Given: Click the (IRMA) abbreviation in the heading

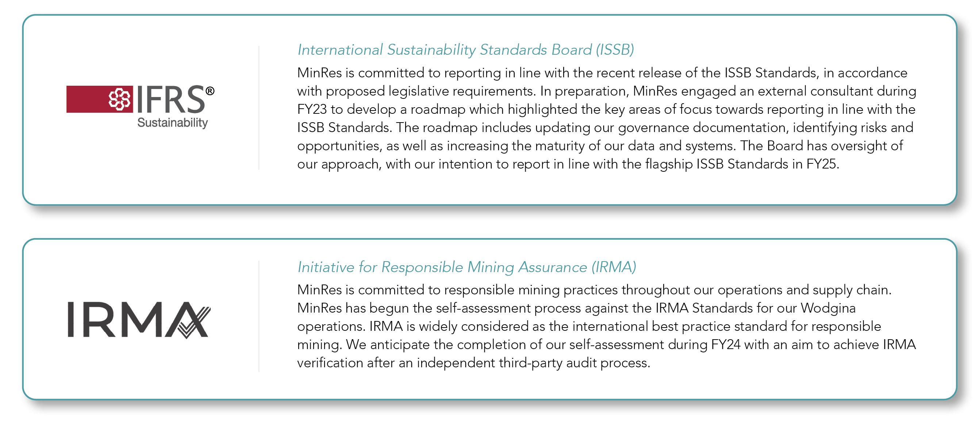Looking at the screenshot, I should coord(614,267).
